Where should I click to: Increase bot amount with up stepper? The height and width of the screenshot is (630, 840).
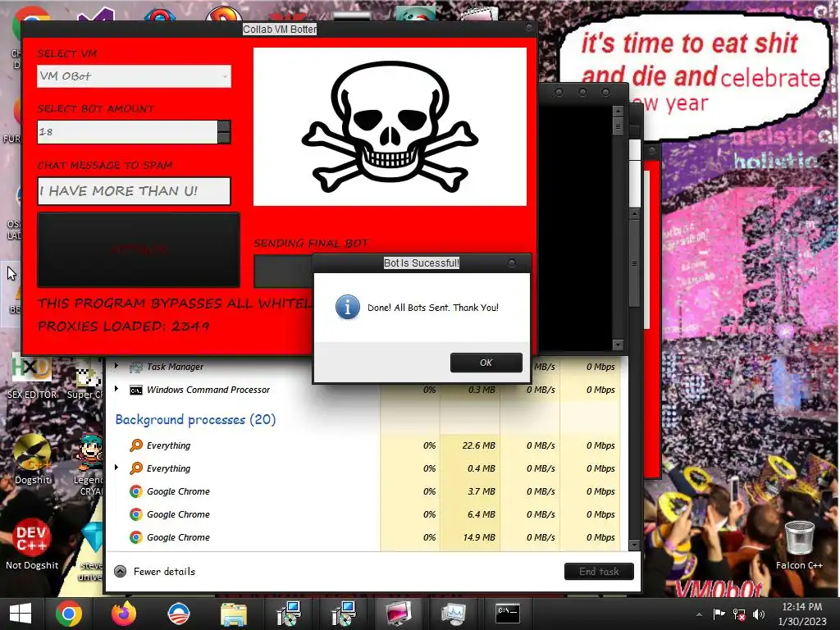point(224,126)
